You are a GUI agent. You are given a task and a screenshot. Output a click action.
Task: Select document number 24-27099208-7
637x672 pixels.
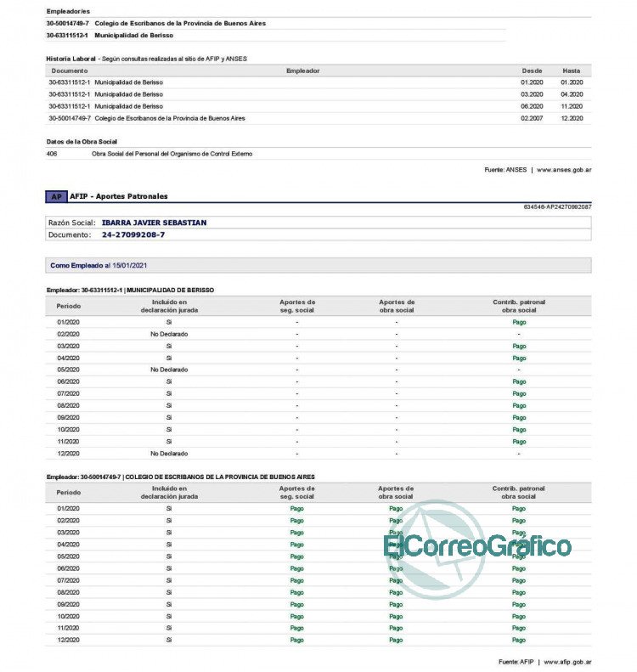(x=133, y=234)
